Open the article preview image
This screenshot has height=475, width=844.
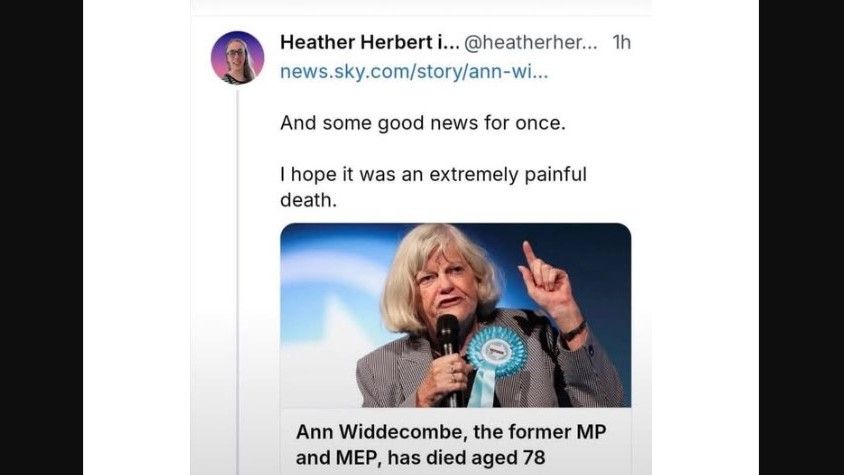(455, 315)
